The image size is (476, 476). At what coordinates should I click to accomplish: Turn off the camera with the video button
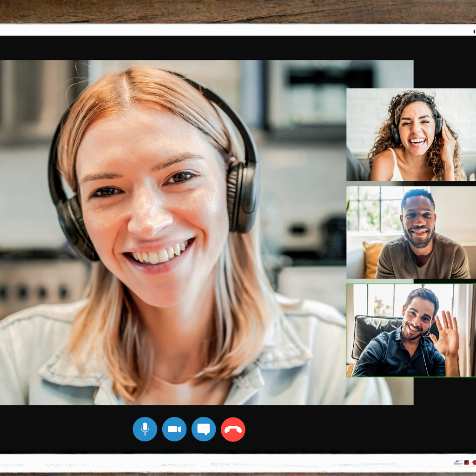click(x=174, y=429)
